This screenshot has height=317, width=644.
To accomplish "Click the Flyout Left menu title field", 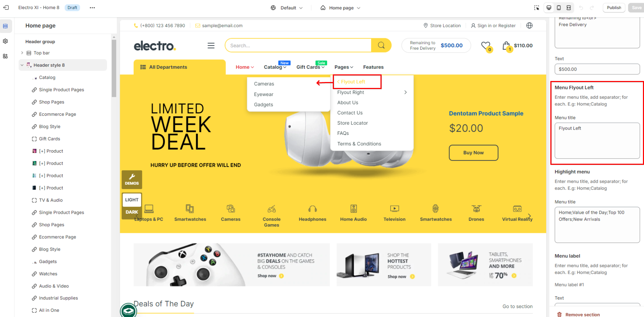I will [x=597, y=140].
